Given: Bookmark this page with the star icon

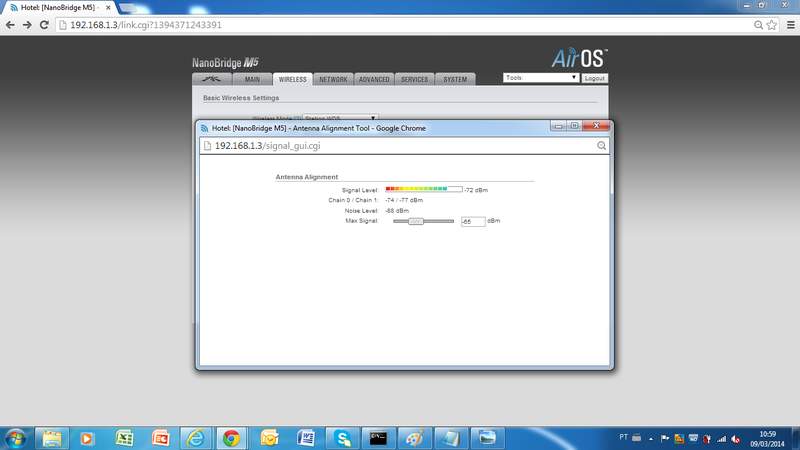Looking at the screenshot, I should coord(772,25).
